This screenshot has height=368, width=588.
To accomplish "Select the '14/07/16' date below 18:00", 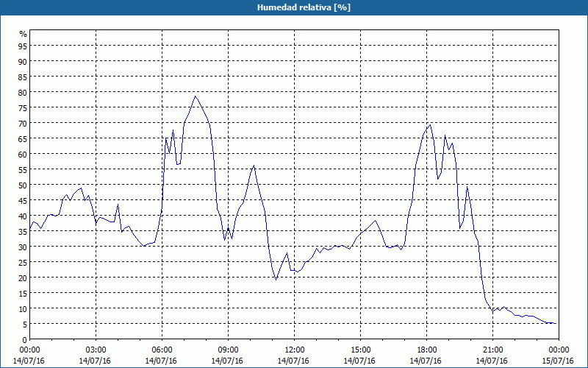I will 426,361.
